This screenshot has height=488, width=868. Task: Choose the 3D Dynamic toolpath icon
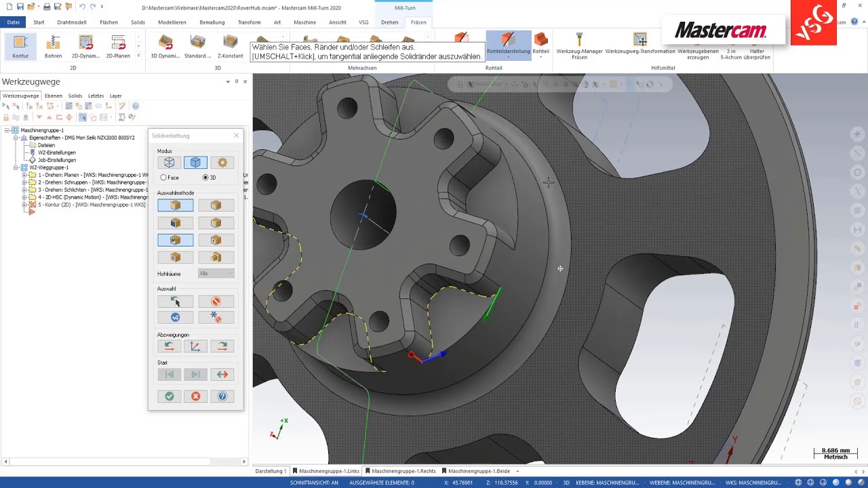[165, 47]
